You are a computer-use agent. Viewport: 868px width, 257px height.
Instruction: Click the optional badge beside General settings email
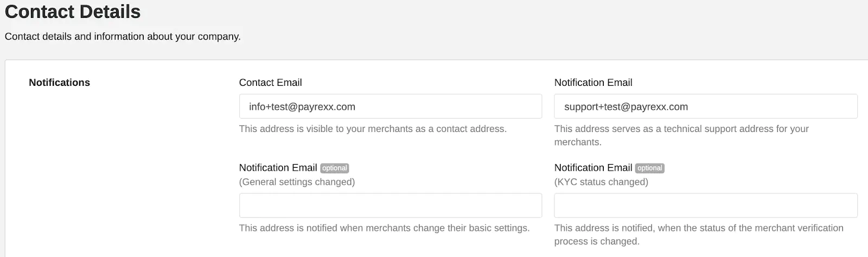coord(335,168)
